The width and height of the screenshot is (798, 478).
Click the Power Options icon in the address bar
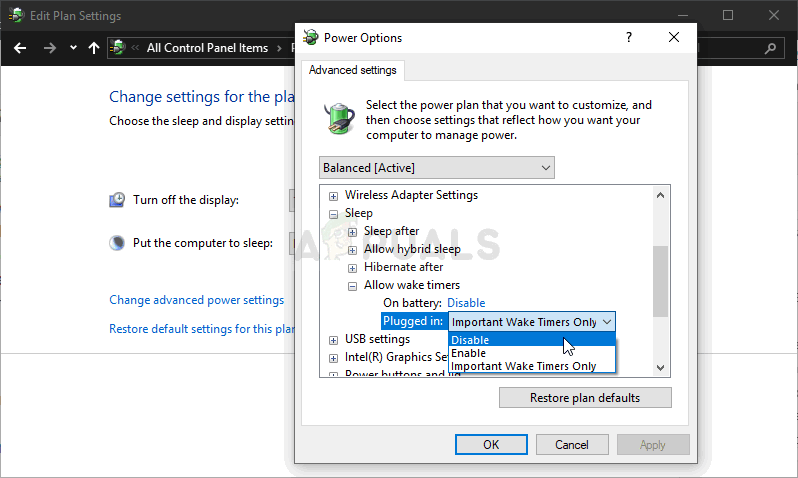coord(118,48)
